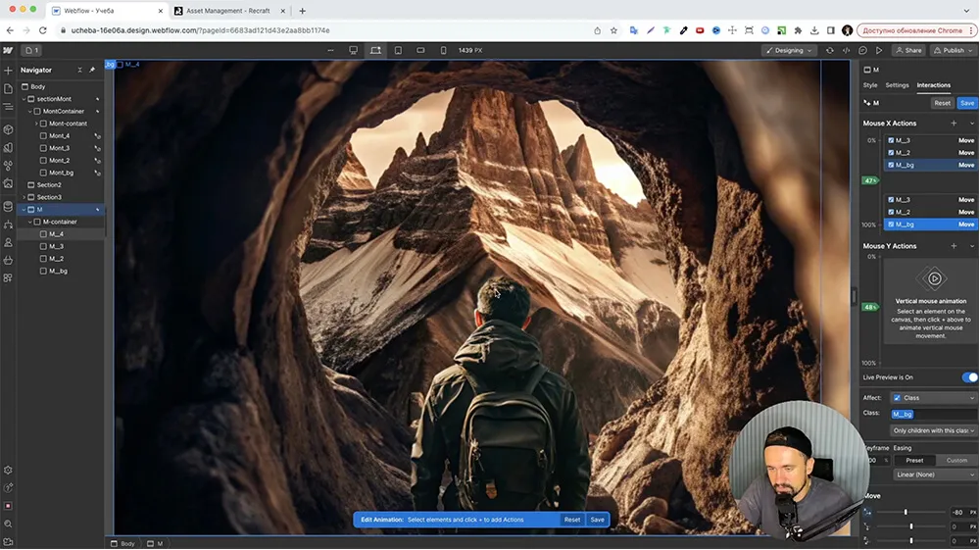The width and height of the screenshot is (980, 550).
Task: Open the Linear (None) easing dropdown
Action: click(x=935, y=475)
